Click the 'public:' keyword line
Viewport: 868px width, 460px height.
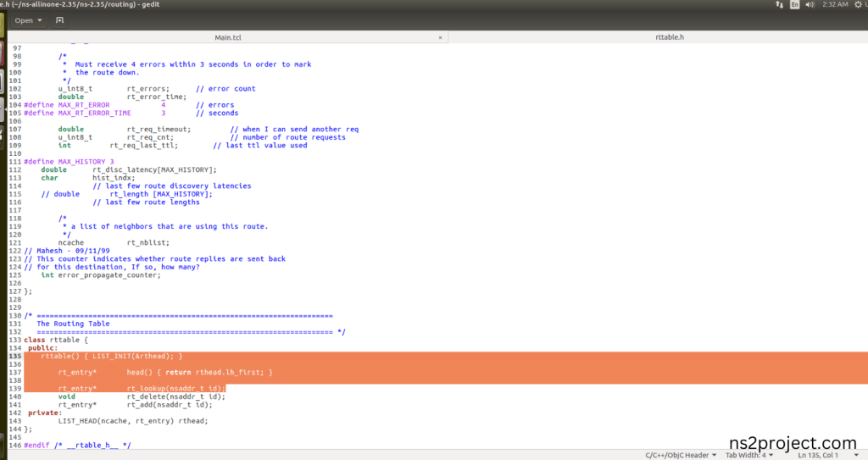[x=42, y=348]
